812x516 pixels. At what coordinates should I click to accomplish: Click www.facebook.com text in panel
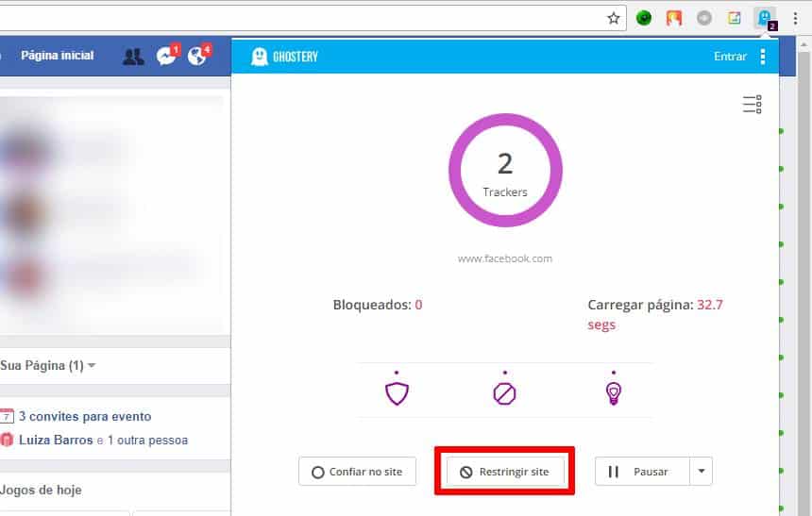(505, 258)
